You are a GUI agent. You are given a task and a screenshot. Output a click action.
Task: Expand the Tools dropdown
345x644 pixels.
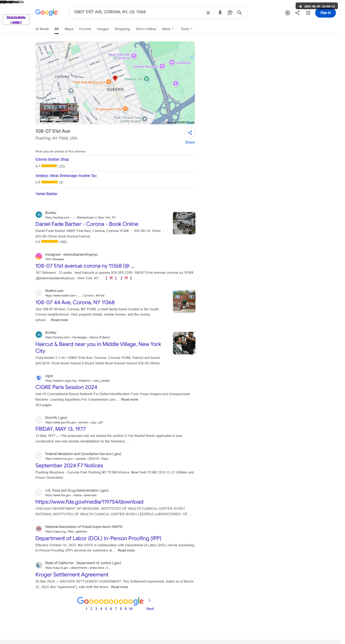[x=187, y=29]
